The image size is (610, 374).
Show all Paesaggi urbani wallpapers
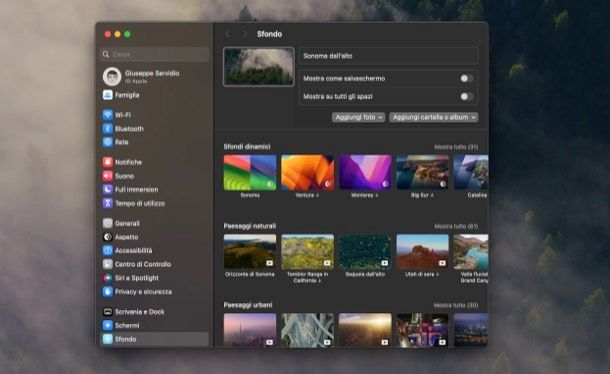tap(456, 306)
